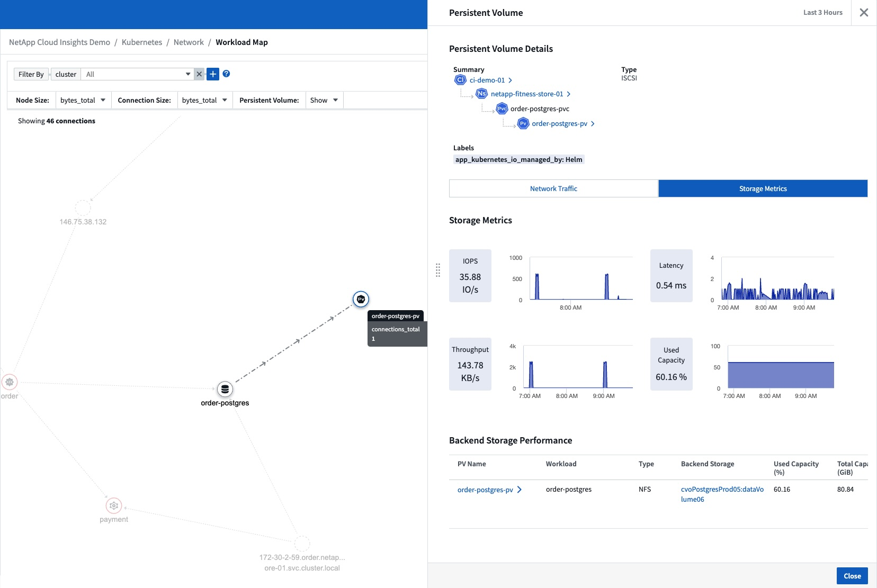Remove the cluster filter with X
The height and width of the screenshot is (588, 877).
tap(199, 74)
